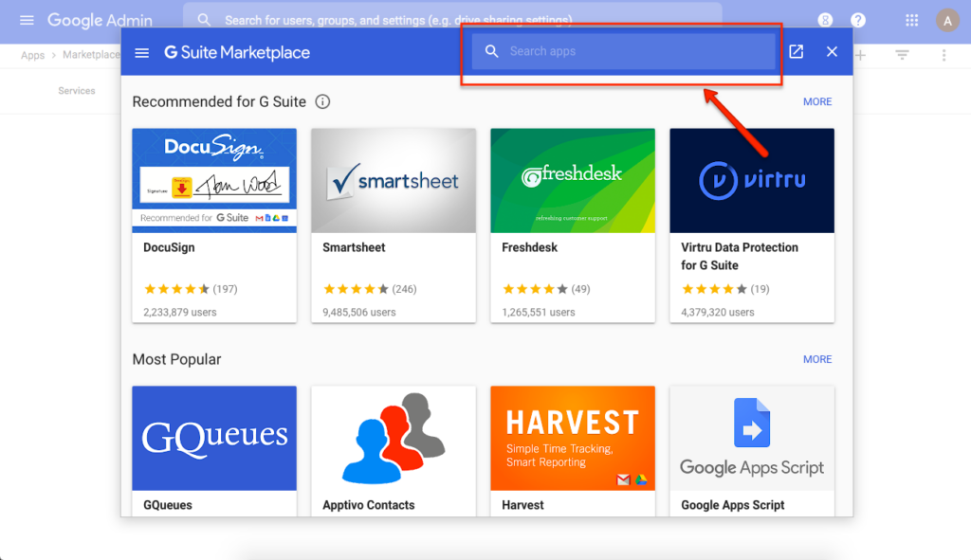971x560 pixels.
Task: Click the GQueues app title
Action: point(168,505)
